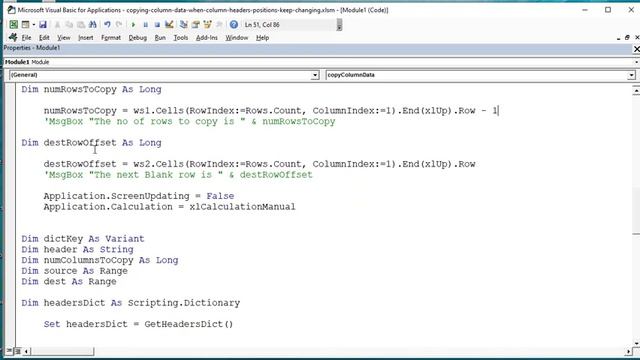The width and height of the screenshot is (640, 360).
Task: Open the Debug menu
Action: (x=138, y=38)
